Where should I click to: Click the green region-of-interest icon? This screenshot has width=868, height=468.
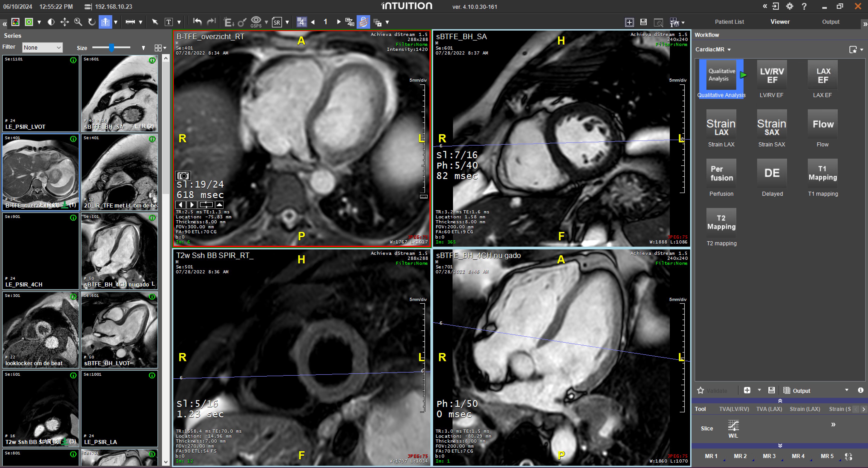[29, 22]
